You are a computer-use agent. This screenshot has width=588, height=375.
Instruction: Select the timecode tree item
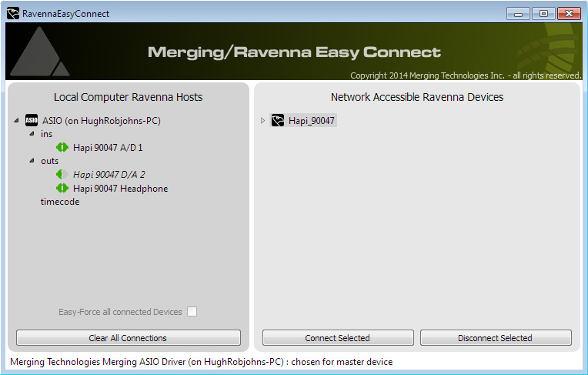(60, 202)
